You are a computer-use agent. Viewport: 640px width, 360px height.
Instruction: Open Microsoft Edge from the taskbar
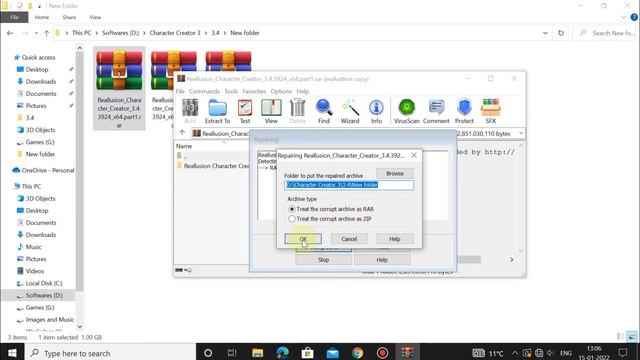(x=282, y=353)
